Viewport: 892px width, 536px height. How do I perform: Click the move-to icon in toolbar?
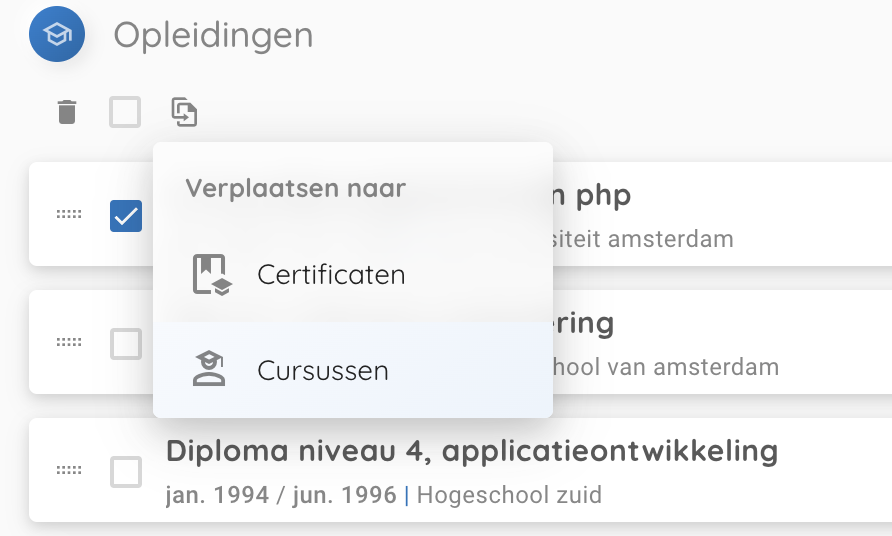(184, 112)
